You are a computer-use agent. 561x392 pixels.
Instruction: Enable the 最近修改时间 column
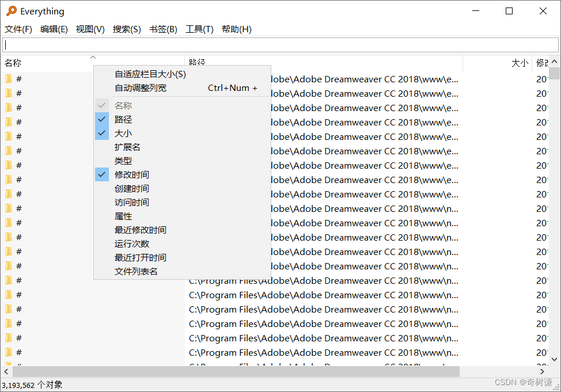pos(182,230)
